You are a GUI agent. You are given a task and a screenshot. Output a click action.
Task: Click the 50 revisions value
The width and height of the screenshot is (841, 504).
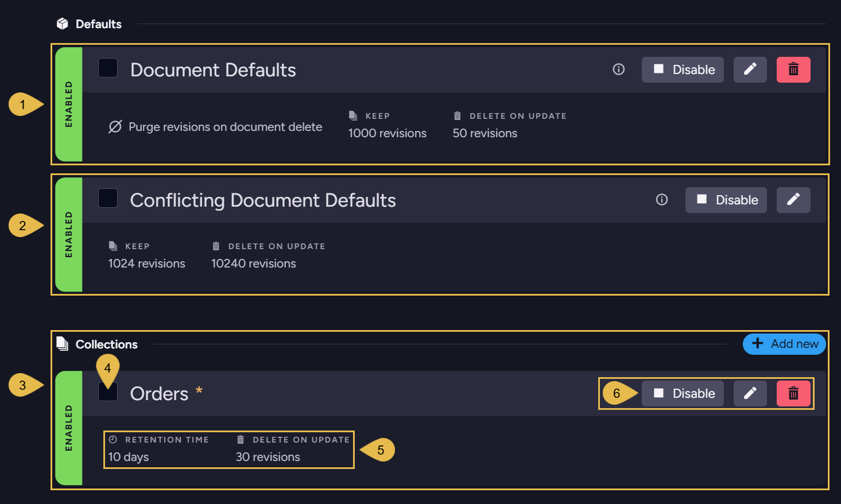(485, 133)
